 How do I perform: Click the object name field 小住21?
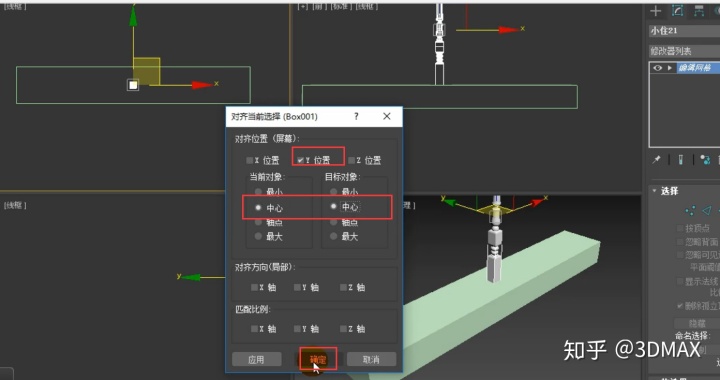tap(684, 31)
